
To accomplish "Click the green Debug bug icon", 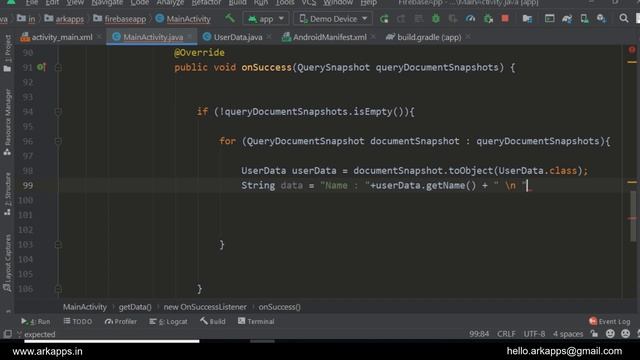I will point(436,19).
